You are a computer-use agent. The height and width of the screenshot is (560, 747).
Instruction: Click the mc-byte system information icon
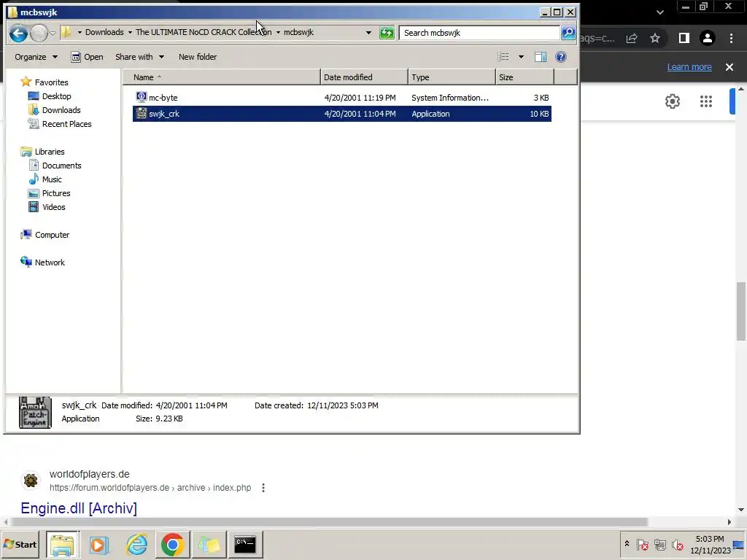141,97
